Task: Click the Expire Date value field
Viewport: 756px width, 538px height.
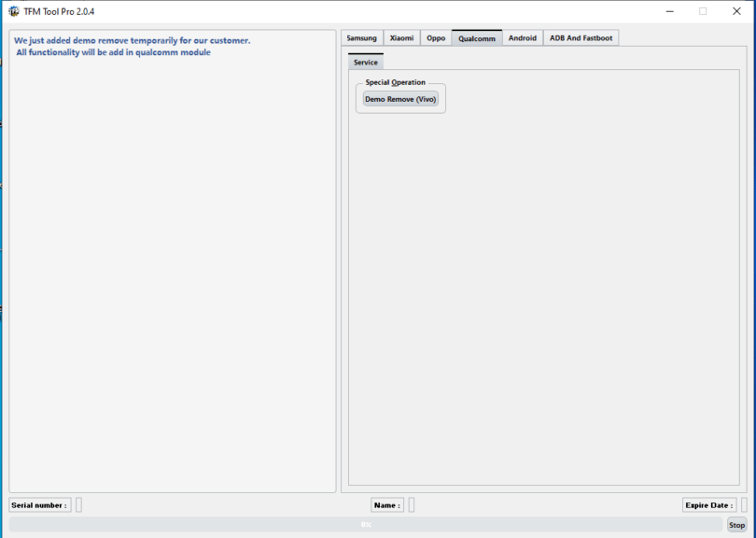Action: [x=743, y=505]
